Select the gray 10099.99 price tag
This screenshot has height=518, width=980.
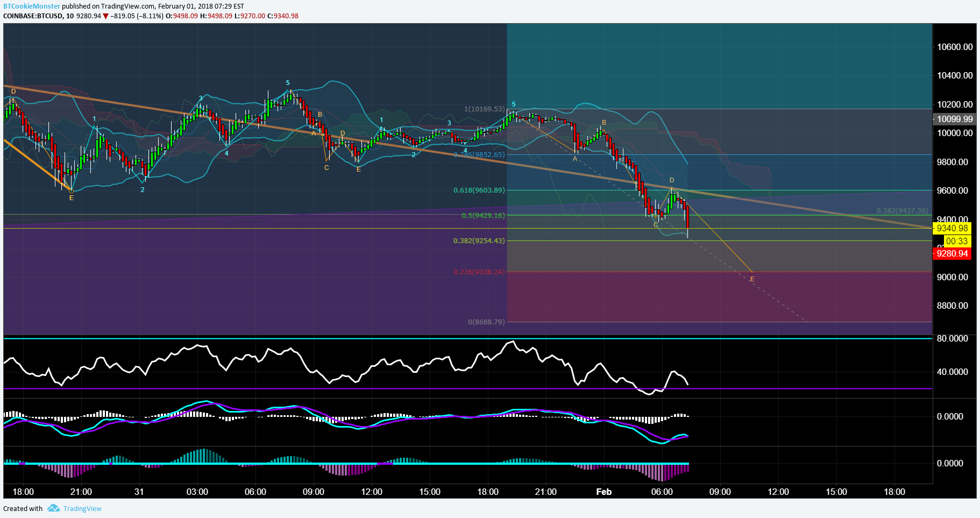tap(955, 119)
